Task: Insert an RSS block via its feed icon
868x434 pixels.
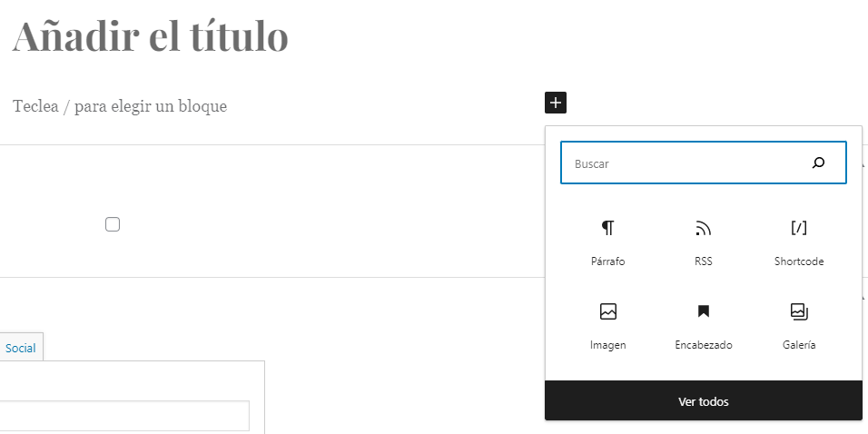Action: point(703,228)
